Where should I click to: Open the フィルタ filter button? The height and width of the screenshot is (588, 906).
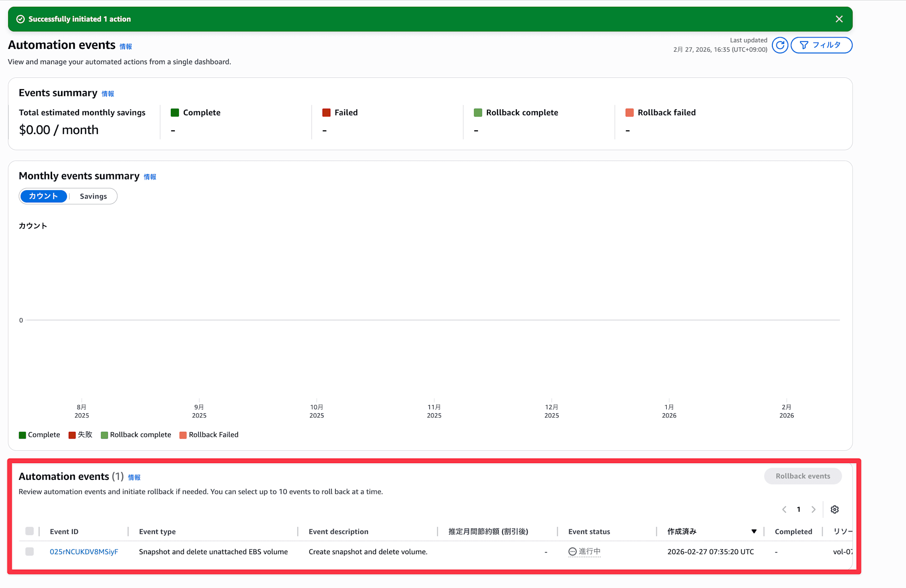[x=821, y=45]
